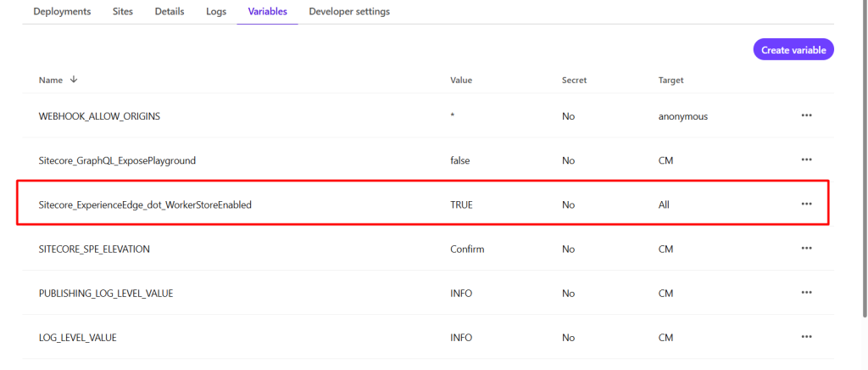Screen dimensions: 868x370
Task: Select the Sitecore_ExperienceEdge_dot_WorkerStoreEnabled variable name
Action: (145, 205)
